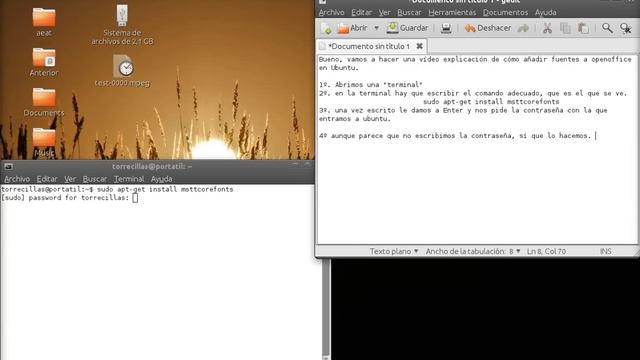640x360 pixels.
Task: Click the terminal vertical scrollbar
Action: tap(326, 308)
